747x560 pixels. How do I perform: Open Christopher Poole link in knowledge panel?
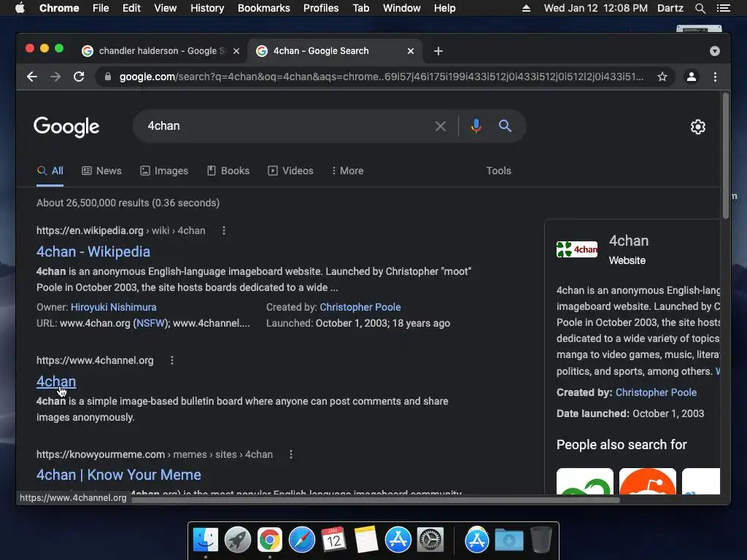click(656, 392)
